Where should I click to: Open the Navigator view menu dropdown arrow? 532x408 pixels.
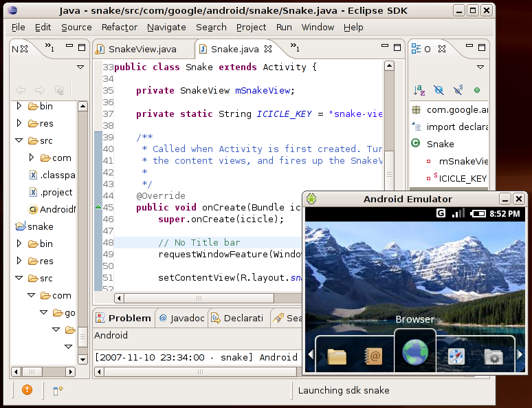(80, 67)
